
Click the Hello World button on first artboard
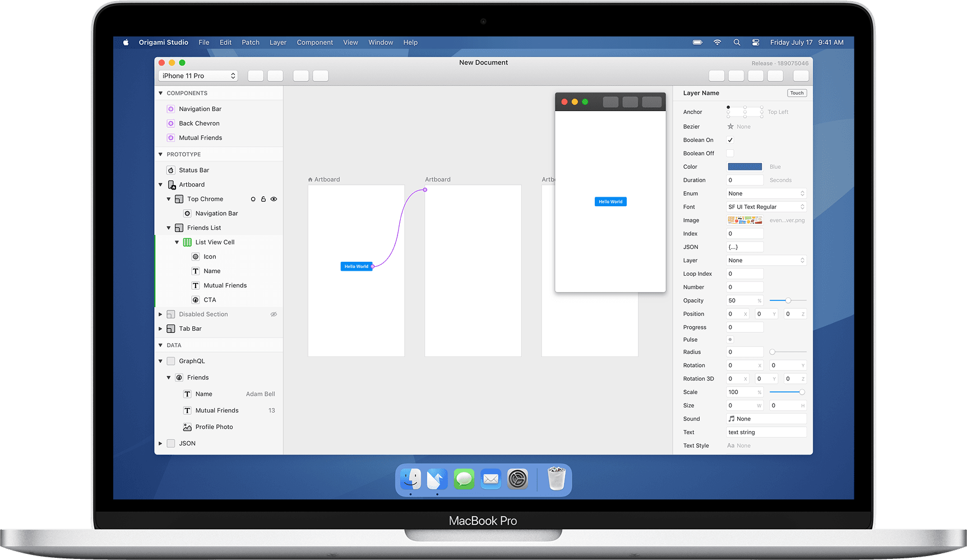(x=357, y=267)
